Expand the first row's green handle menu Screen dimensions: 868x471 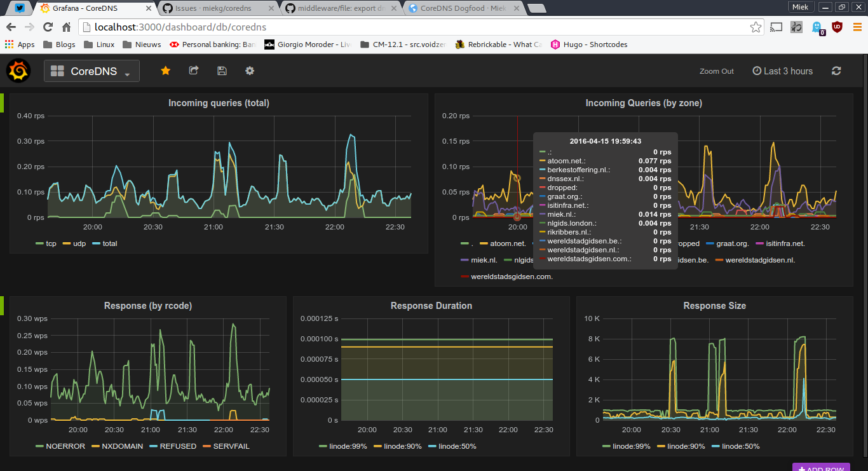(x=2, y=104)
